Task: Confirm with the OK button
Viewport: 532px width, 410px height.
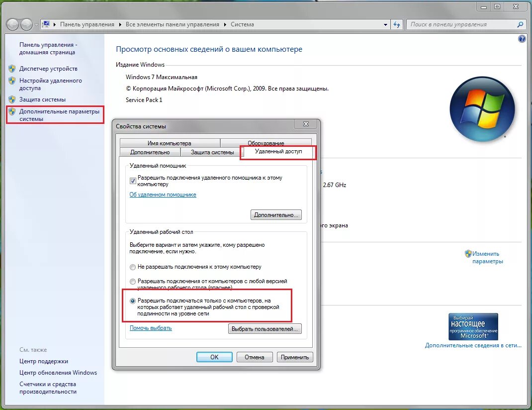Action: 214,357
